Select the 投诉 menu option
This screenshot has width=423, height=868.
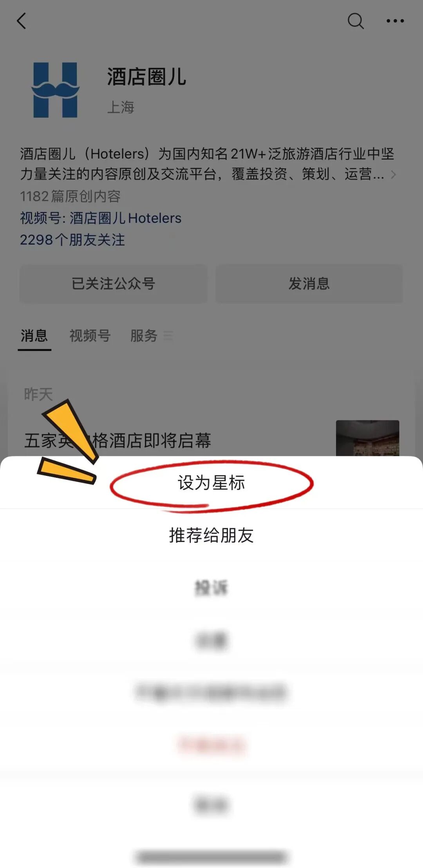(211, 588)
